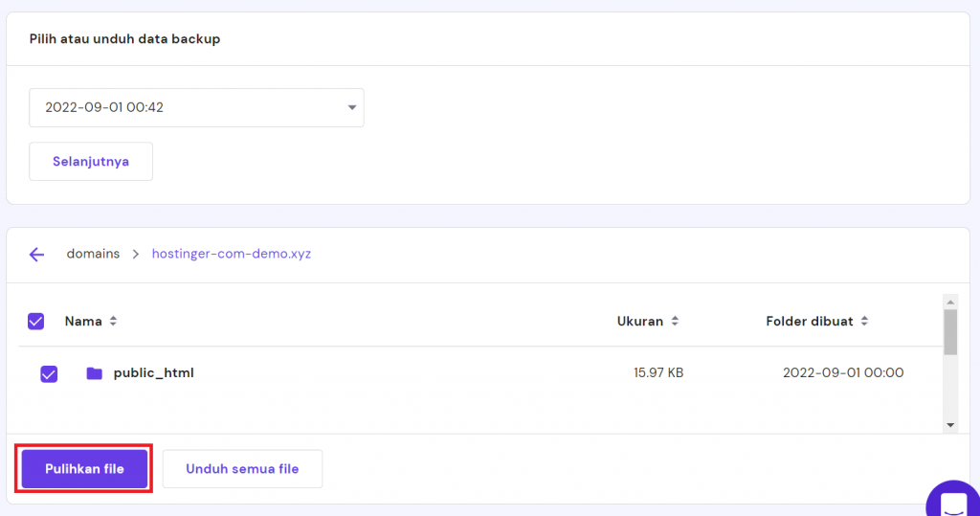This screenshot has width=980, height=516.
Task: Click the public_html folder icon
Action: point(94,373)
